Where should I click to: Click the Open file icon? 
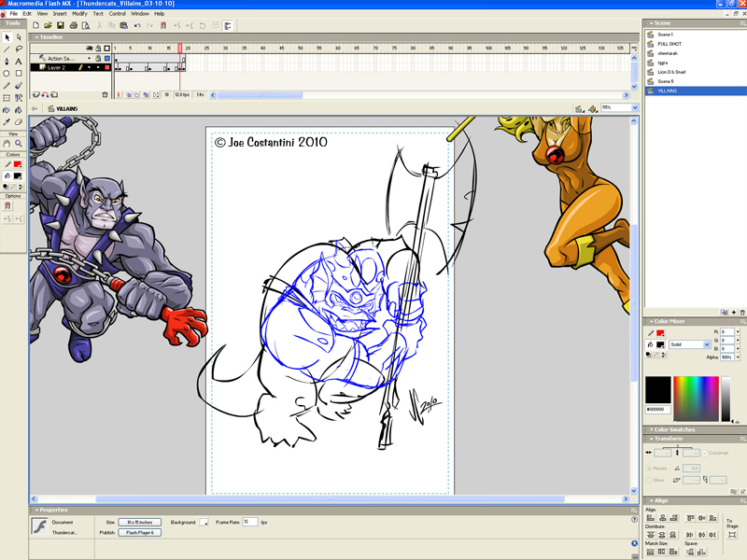point(49,26)
